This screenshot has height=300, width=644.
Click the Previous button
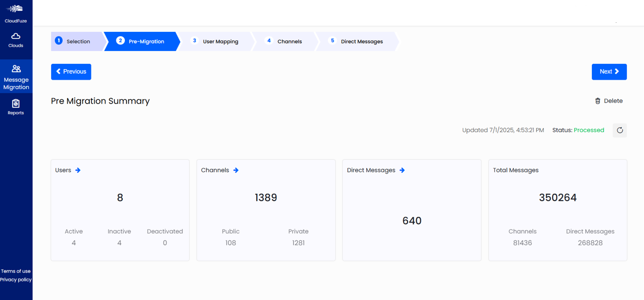71,72
